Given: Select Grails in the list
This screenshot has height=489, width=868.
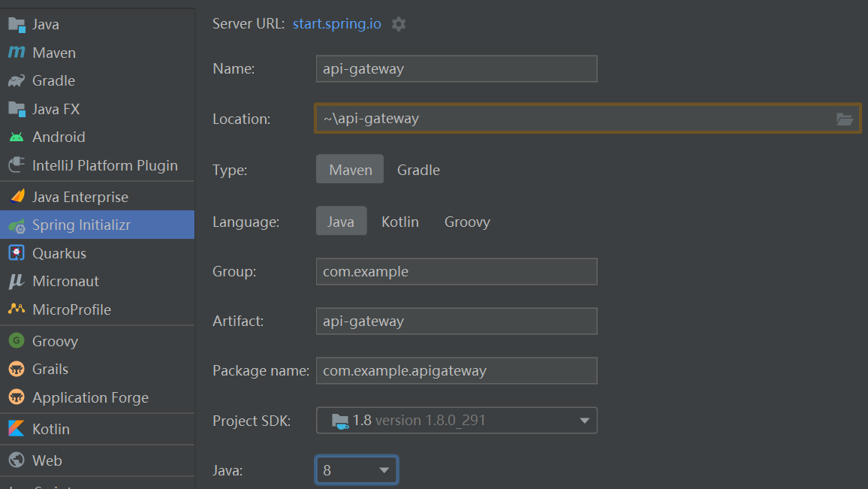Looking at the screenshot, I should pos(98,369).
